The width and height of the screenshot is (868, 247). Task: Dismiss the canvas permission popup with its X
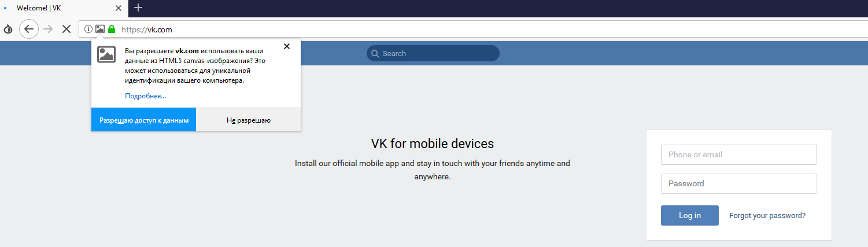click(x=286, y=46)
